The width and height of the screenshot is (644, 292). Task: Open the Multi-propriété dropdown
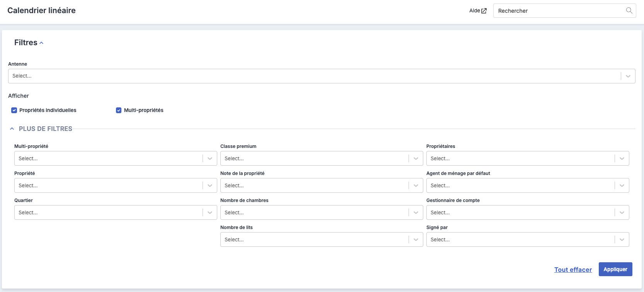[116, 158]
